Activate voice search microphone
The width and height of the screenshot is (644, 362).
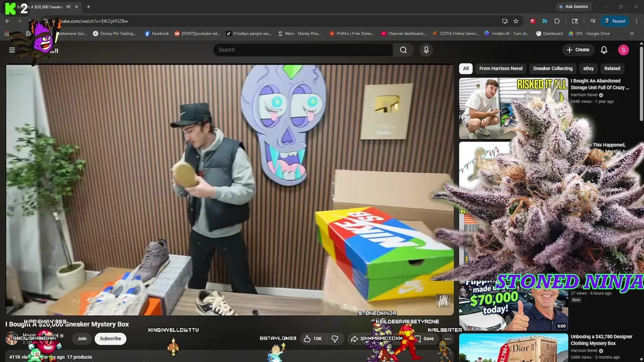[426, 50]
